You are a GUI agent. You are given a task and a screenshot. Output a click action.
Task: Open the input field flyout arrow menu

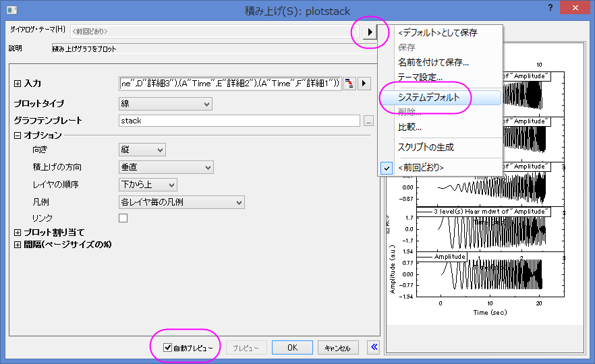point(364,83)
